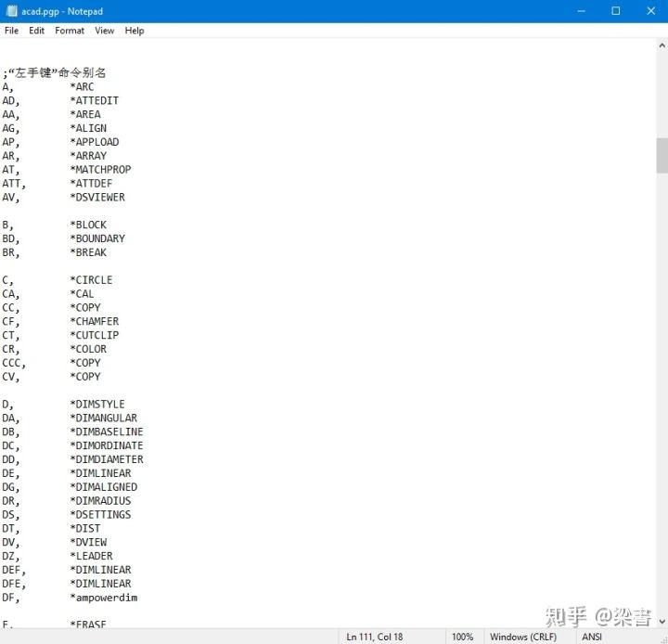Image resolution: width=668 pixels, height=644 pixels.
Task: Click the Ln 111, Col 18 status entry
Action: [375, 637]
